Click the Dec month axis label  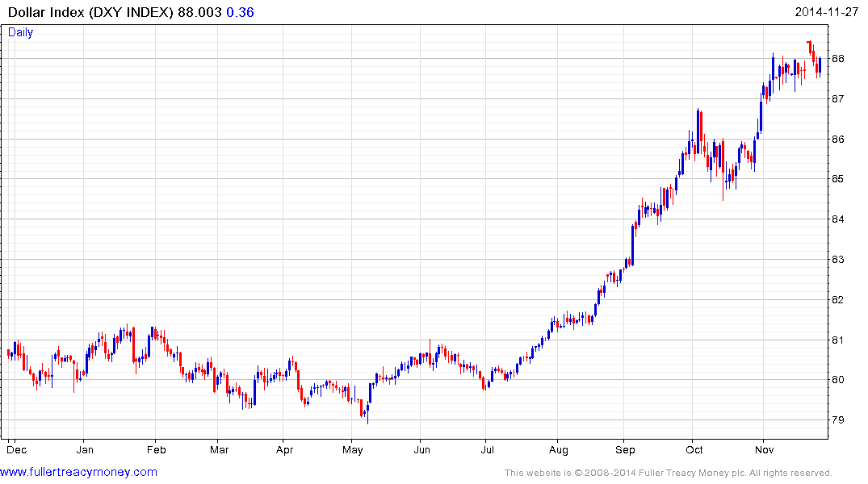(x=17, y=449)
